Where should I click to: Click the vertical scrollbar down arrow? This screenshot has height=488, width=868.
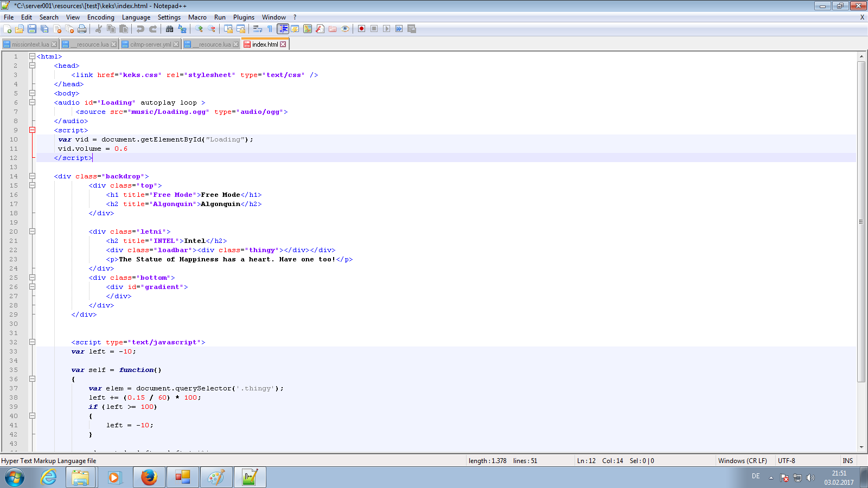tap(861, 447)
